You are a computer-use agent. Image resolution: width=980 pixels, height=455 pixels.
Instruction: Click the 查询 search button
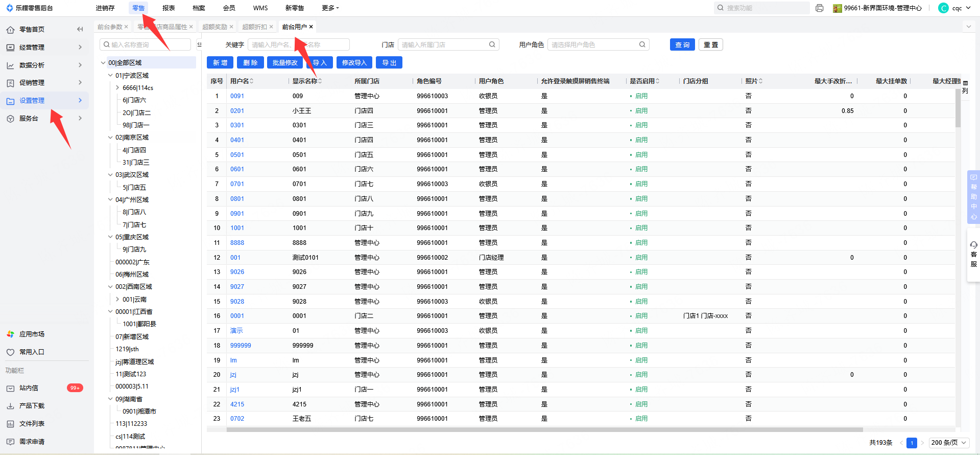(682, 45)
